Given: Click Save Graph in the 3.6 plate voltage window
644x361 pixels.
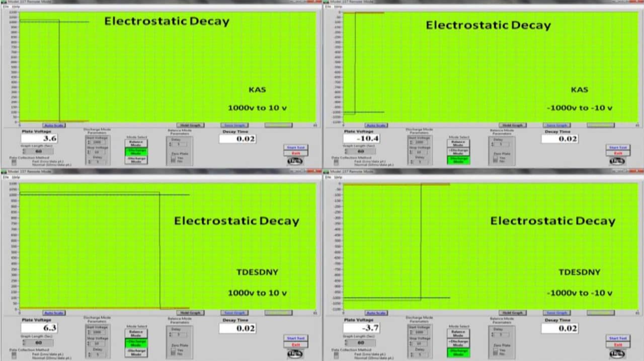Looking at the screenshot, I should click(234, 125).
